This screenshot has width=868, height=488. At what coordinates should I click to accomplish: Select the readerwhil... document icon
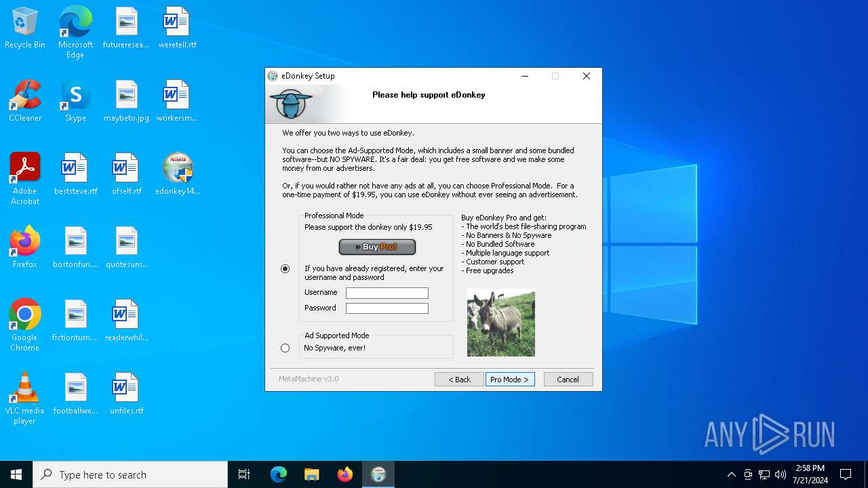pos(126,321)
